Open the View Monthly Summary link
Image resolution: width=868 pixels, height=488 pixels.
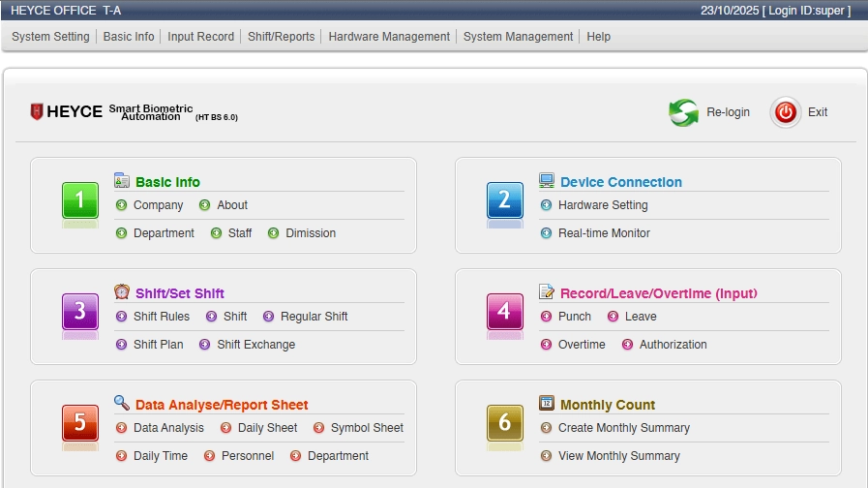(619, 456)
